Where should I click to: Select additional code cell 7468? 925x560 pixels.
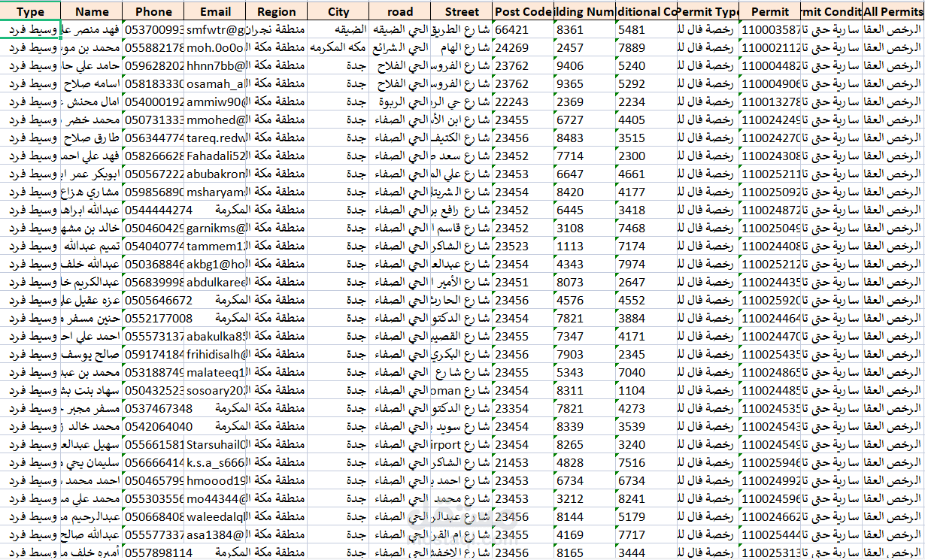pos(647,228)
